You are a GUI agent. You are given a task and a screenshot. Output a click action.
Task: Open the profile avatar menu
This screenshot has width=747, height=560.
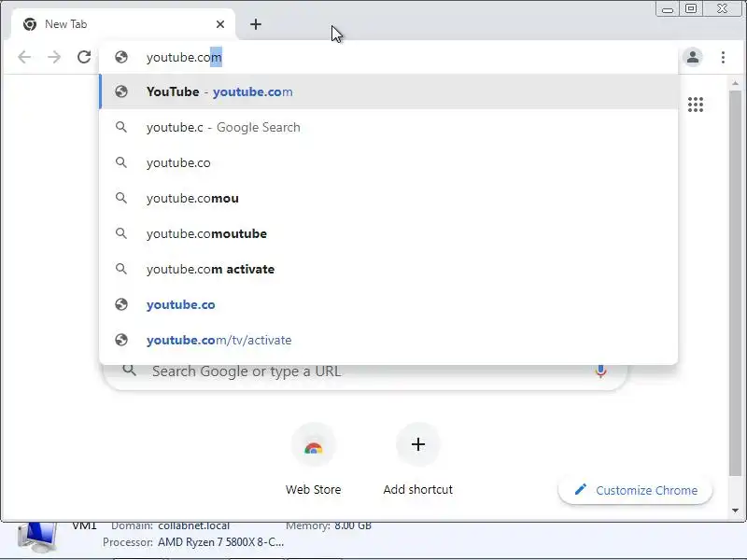point(693,57)
